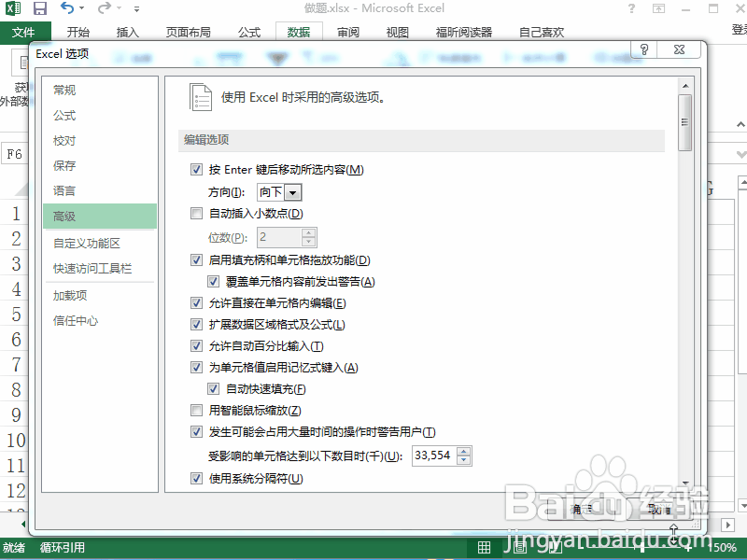747x560 pixels.
Task: Click the F6 name box
Action: tap(15, 154)
